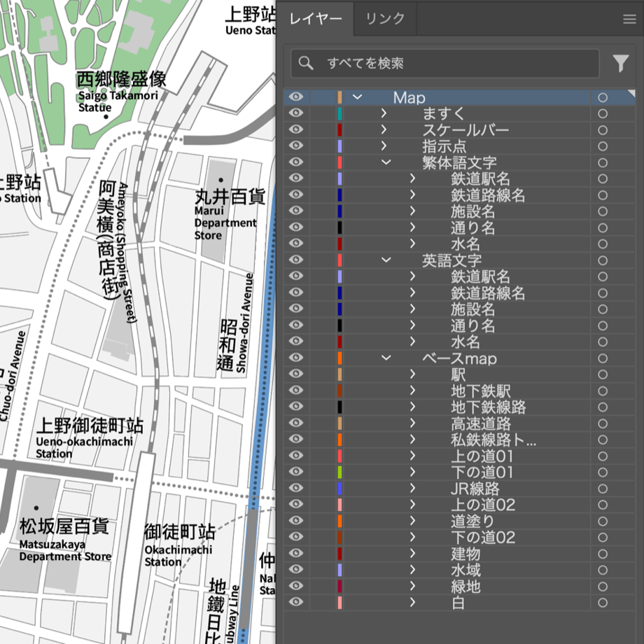The image size is (644, 644).
Task: Click the target circle for 建物 layer
Action: click(603, 554)
